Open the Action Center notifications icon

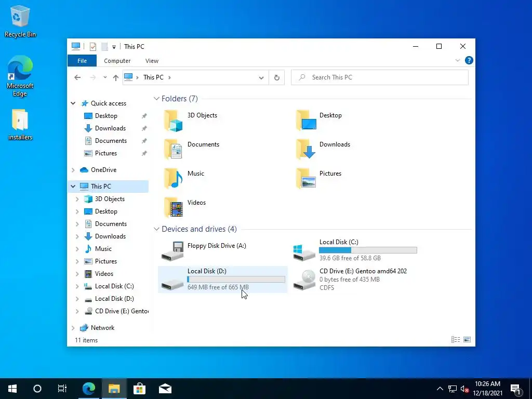click(516, 389)
